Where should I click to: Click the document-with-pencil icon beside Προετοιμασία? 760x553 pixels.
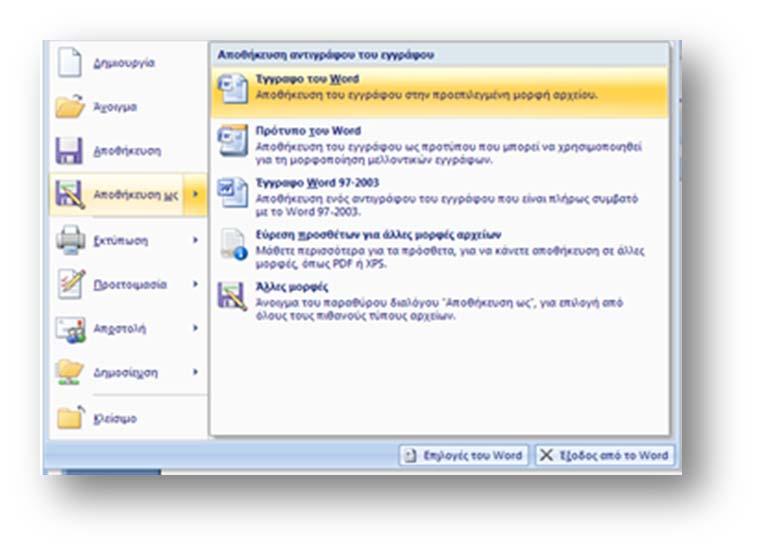coord(71,284)
